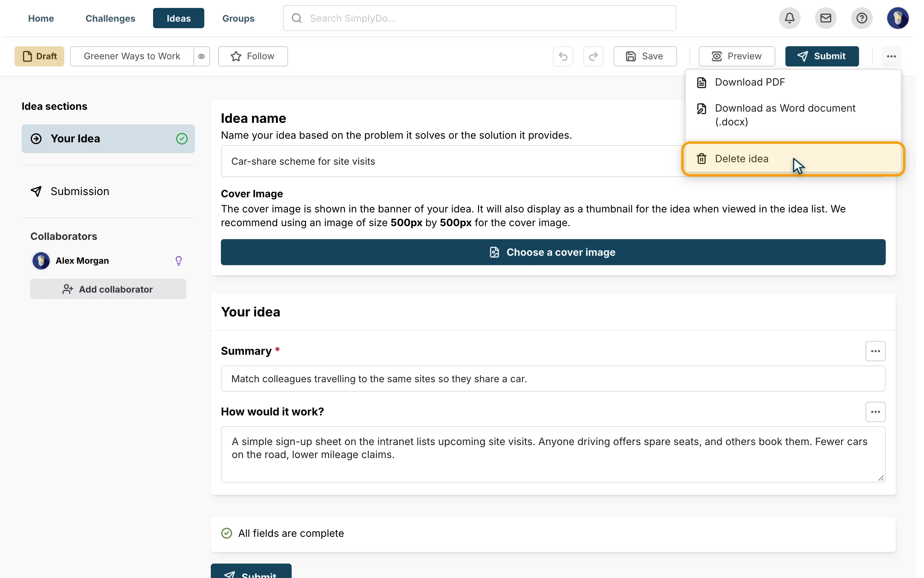Screen dimensions: 924x578
Task: Open the Groups tab
Action: point(238,18)
